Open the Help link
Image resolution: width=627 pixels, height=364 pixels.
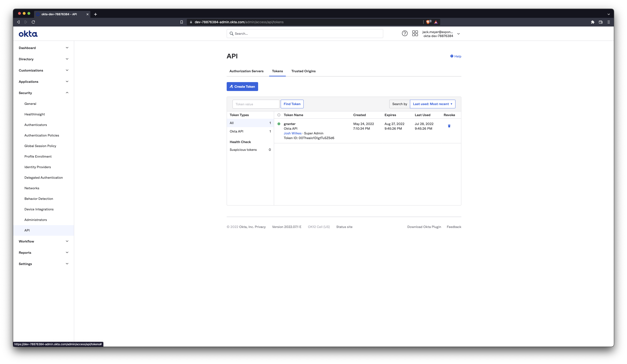455,57
